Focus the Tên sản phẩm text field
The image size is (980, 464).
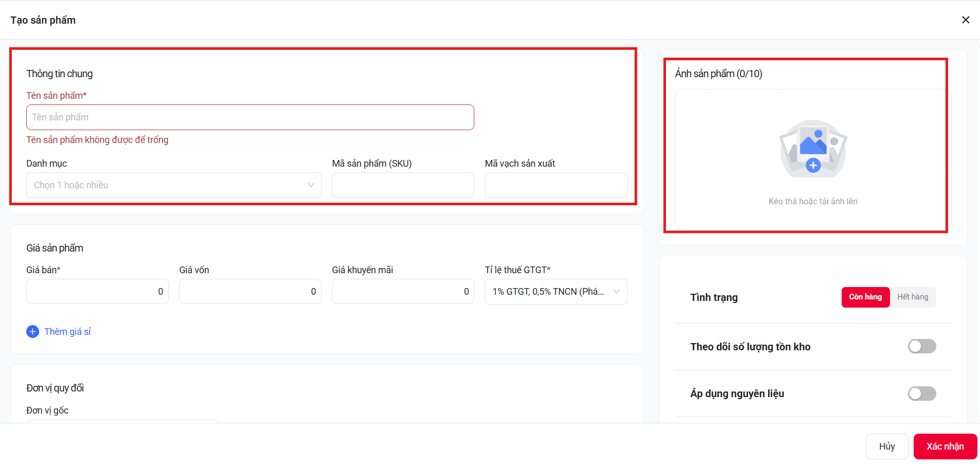[250, 117]
